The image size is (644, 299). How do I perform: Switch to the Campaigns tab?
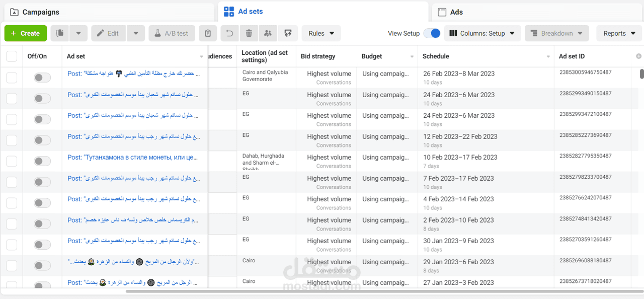coord(41,12)
